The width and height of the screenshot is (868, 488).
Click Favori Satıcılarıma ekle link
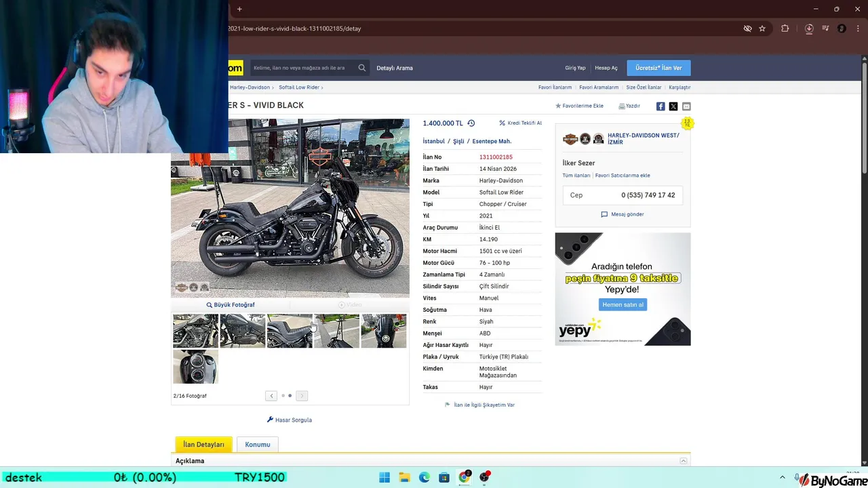coord(623,176)
